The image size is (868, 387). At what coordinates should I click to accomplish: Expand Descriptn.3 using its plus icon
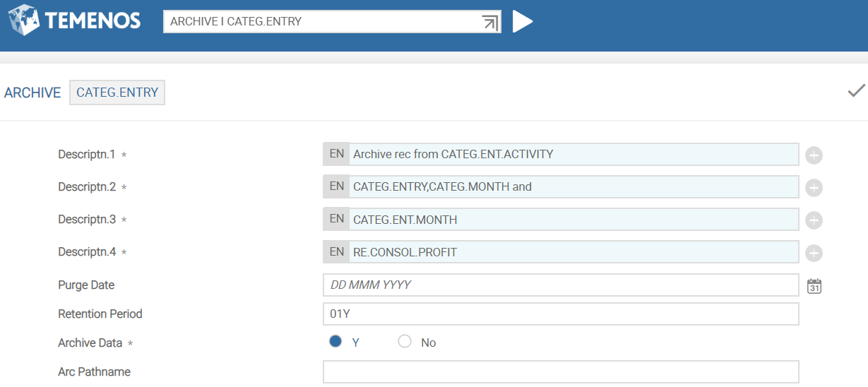pos(814,220)
